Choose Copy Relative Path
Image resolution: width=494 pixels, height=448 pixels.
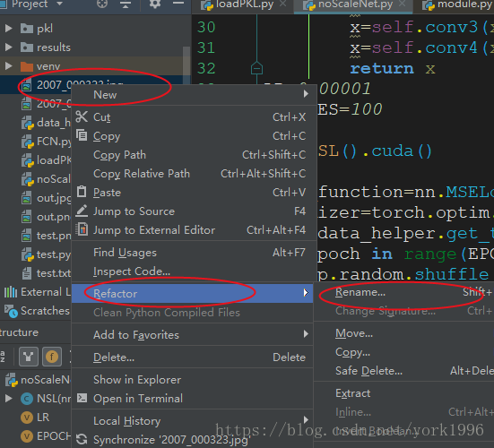194,174
